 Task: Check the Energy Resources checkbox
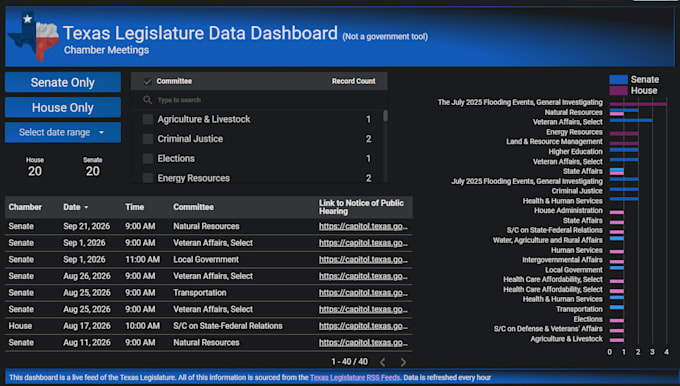click(148, 178)
